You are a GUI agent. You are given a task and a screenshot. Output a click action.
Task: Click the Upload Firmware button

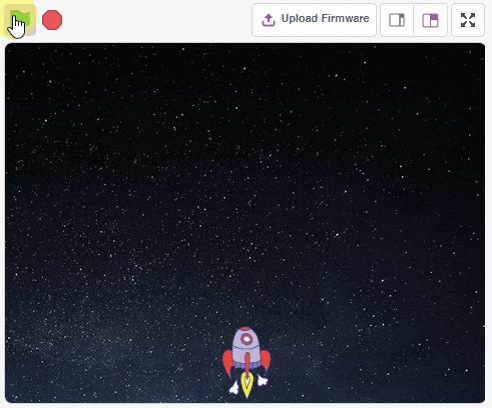click(314, 20)
